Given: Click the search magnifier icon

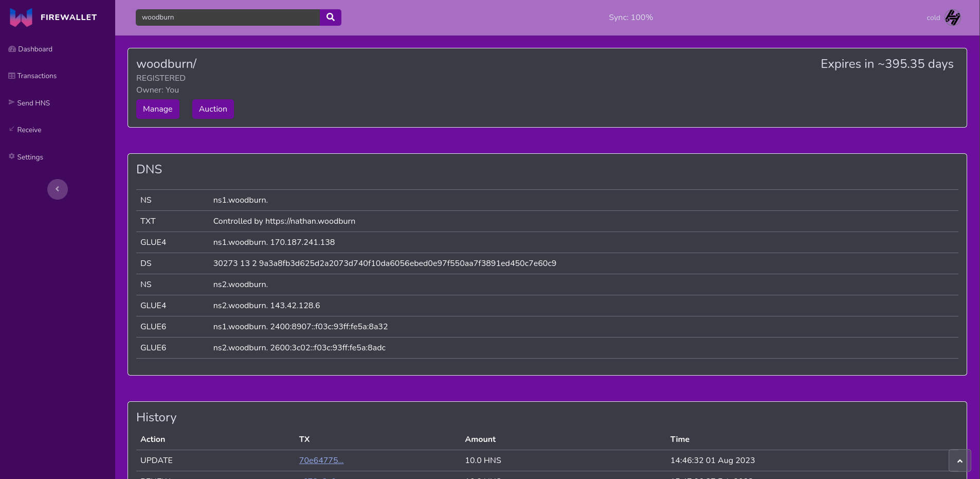Looking at the screenshot, I should (330, 17).
